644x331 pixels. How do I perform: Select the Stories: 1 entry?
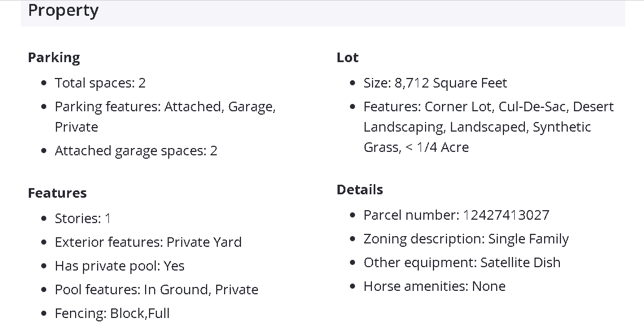[83, 219]
